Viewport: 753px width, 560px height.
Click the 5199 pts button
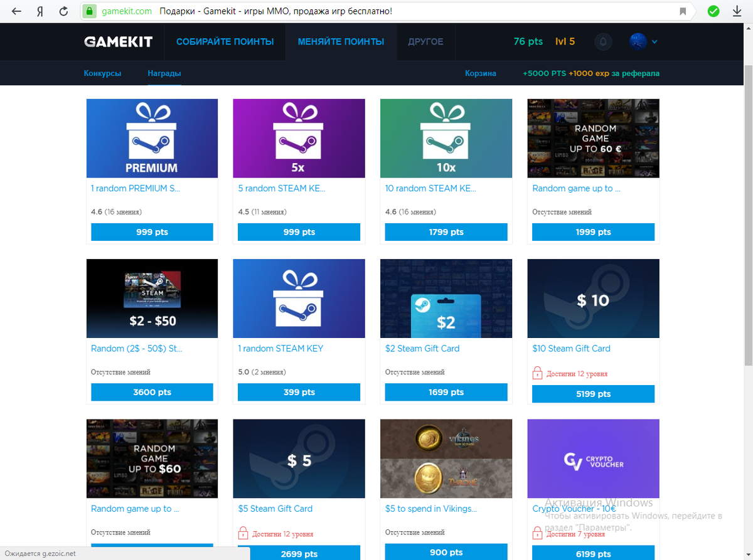point(593,394)
